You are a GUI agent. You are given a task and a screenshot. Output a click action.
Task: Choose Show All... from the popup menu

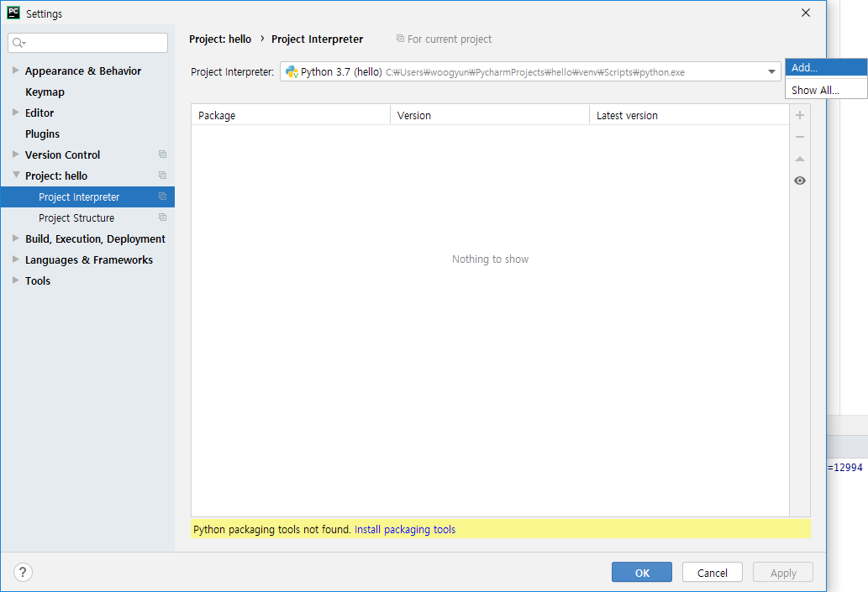coord(826,90)
